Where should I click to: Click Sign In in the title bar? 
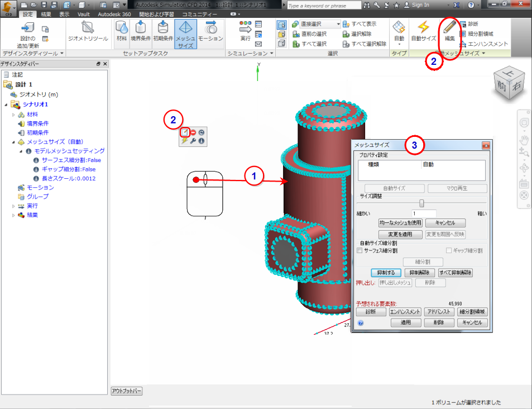(x=420, y=5)
